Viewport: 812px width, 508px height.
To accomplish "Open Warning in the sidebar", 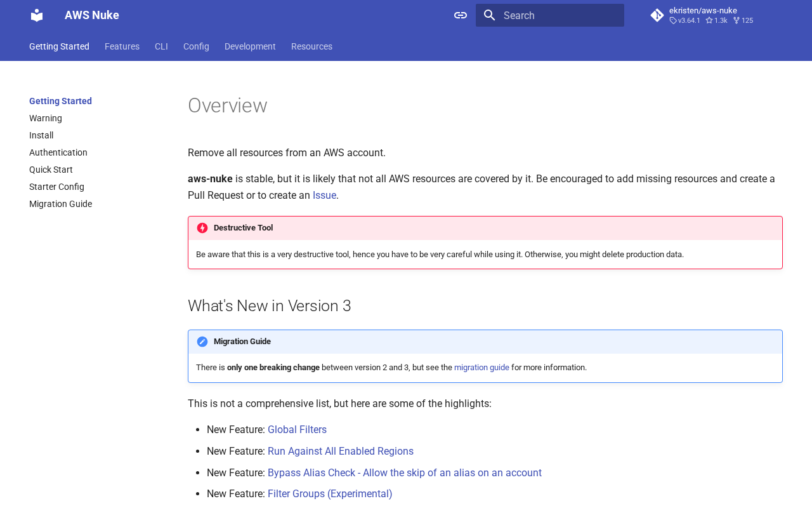I will [46, 118].
